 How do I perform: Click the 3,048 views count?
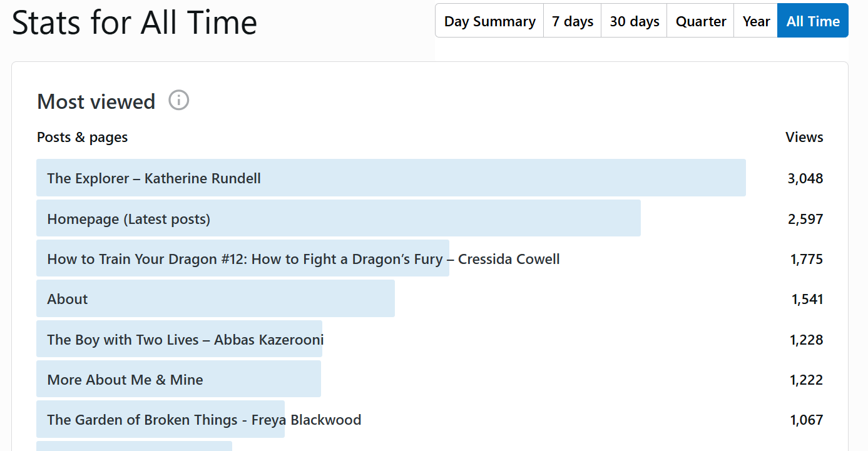(805, 178)
